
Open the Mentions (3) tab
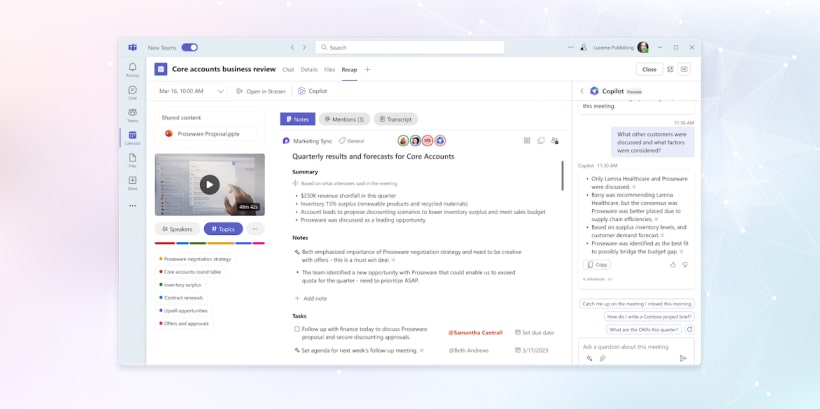click(344, 119)
